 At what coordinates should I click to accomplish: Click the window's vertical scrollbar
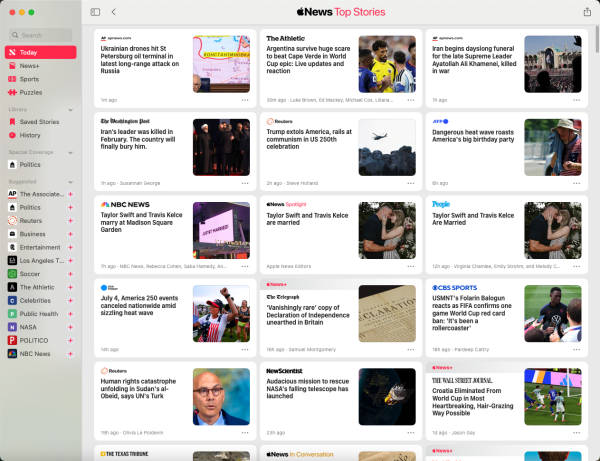[597, 39]
